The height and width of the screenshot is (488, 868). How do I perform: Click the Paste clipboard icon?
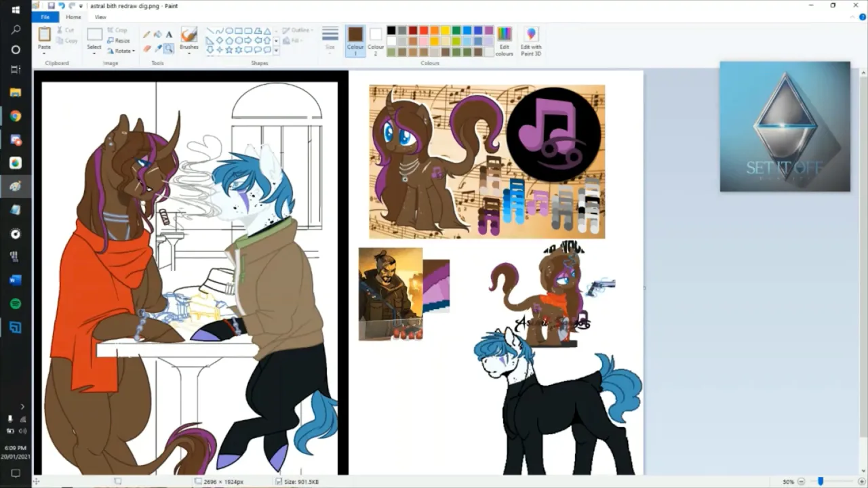click(x=44, y=34)
